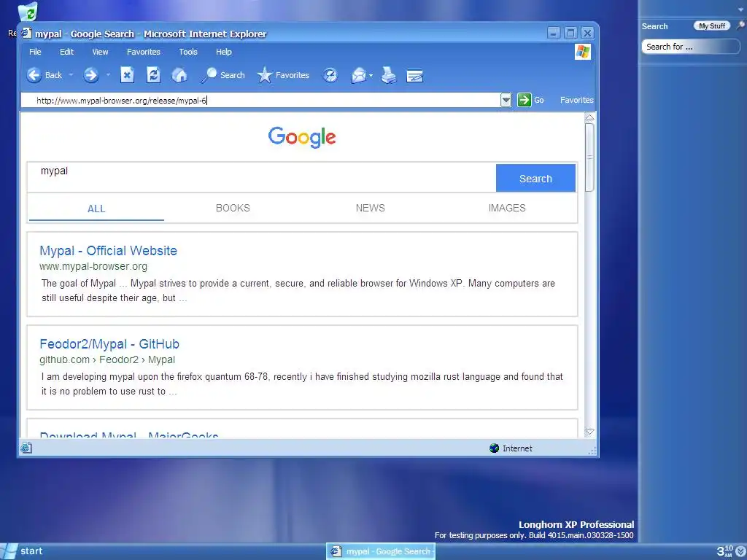Viewport: 747px width, 560px height.
Task: Click the My Stuff sidebar button
Action: click(712, 26)
